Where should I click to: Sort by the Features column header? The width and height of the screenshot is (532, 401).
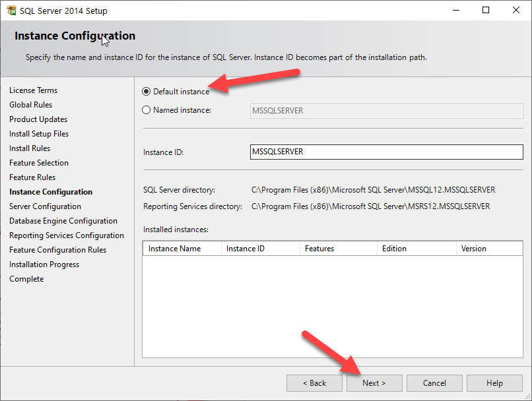pyautogui.click(x=339, y=249)
